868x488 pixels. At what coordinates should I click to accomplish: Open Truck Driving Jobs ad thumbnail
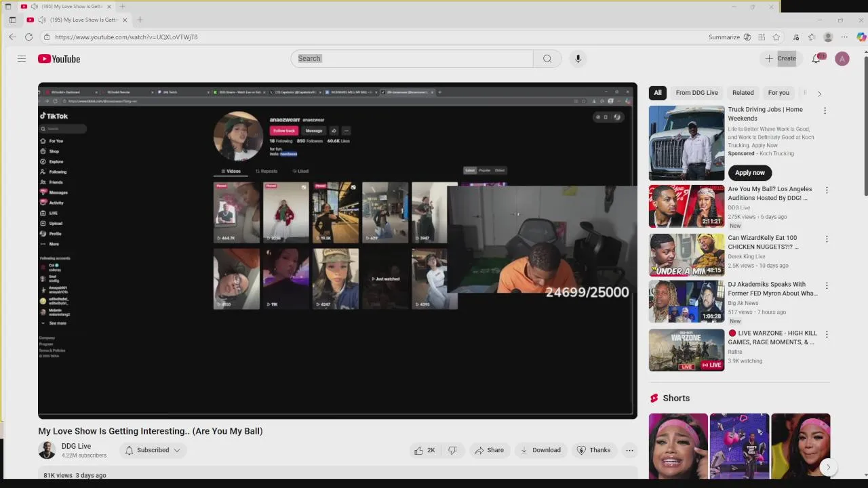(x=686, y=143)
